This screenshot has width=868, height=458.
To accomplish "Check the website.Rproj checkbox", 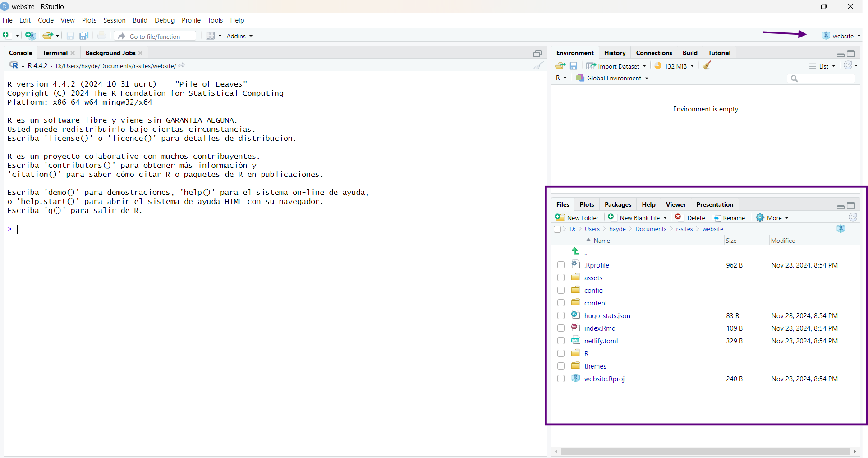I will coord(561,379).
